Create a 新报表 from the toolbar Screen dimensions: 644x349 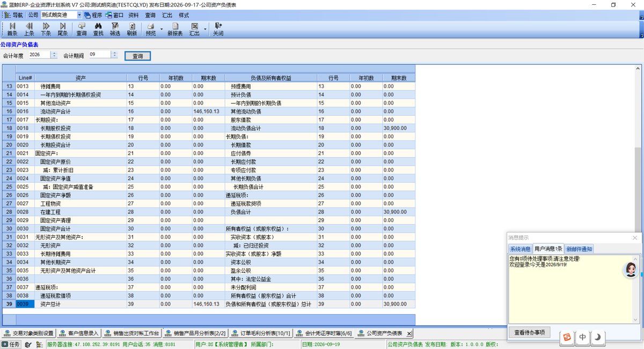tap(175, 29)
